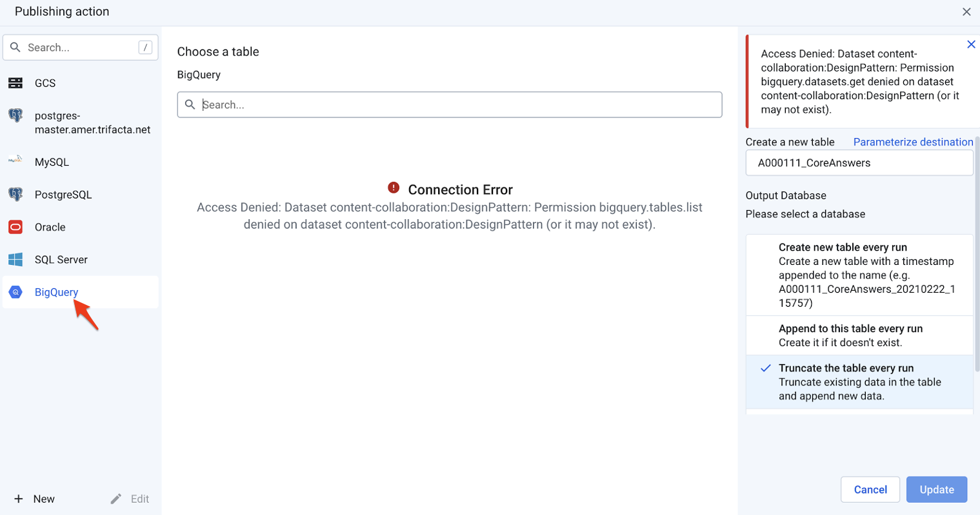The image size is (980, 515).
Task: Select the postgres-master connection elephant icon
Action: pyautogui.click(x=15, y=116)
